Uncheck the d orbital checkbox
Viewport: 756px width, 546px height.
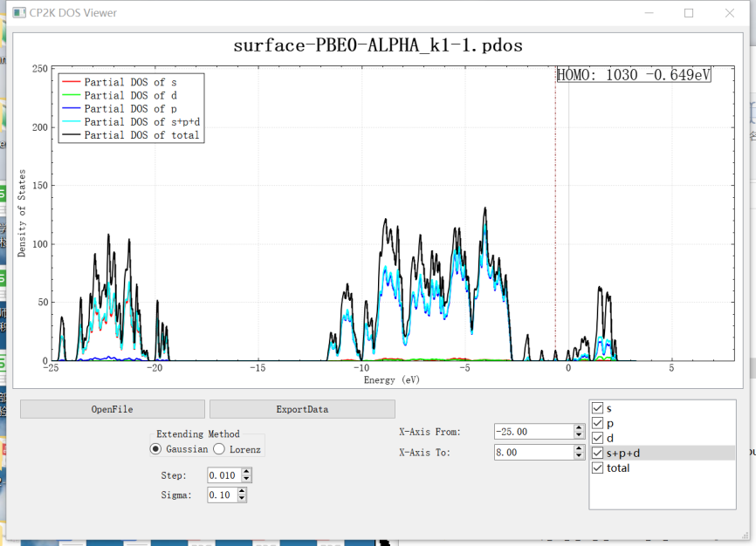tap(597, 438)
